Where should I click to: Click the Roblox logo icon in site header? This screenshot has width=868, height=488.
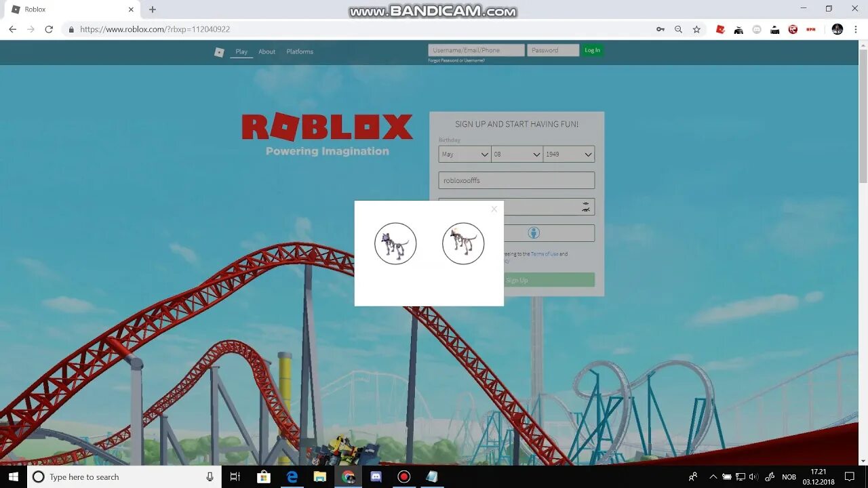point(219,52)
